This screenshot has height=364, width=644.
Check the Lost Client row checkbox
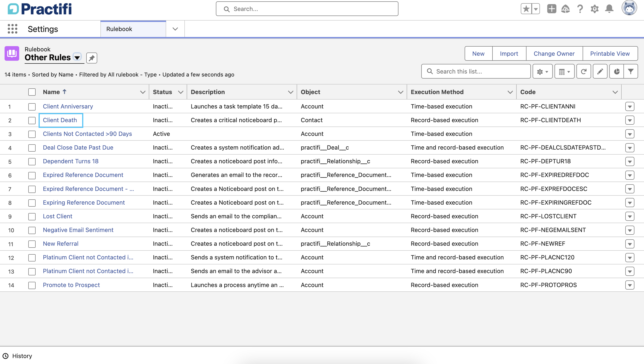pos(32,216)
